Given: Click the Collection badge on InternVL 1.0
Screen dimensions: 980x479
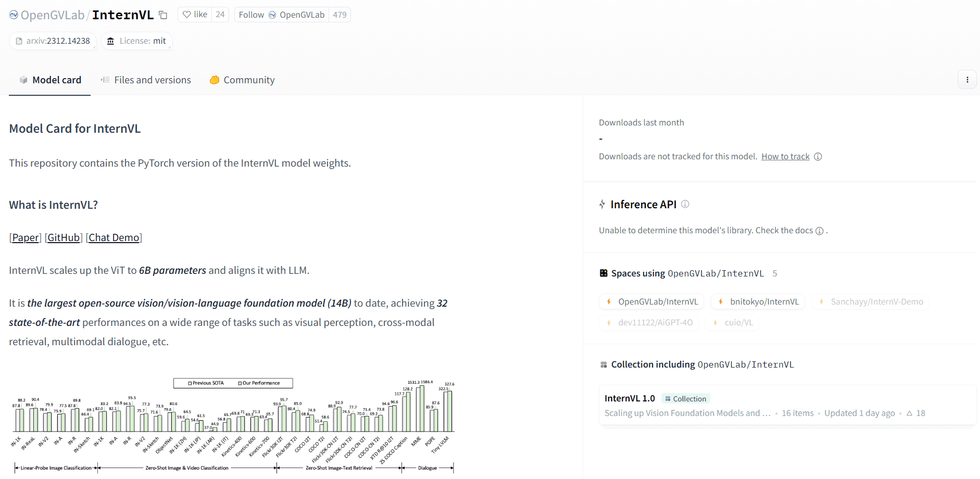Looking at the screenshot, I should tap(686, 399).
